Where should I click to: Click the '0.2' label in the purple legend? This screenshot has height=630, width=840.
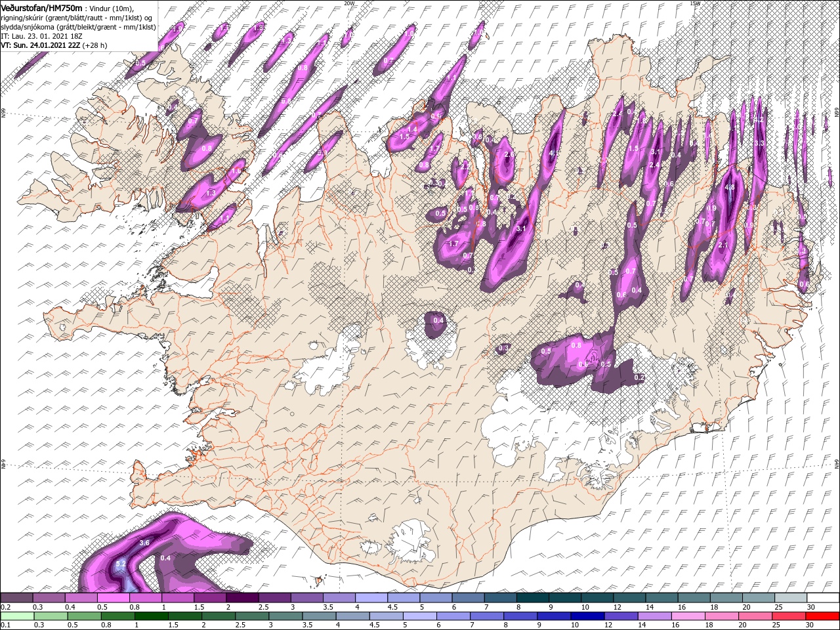[5, 607]
